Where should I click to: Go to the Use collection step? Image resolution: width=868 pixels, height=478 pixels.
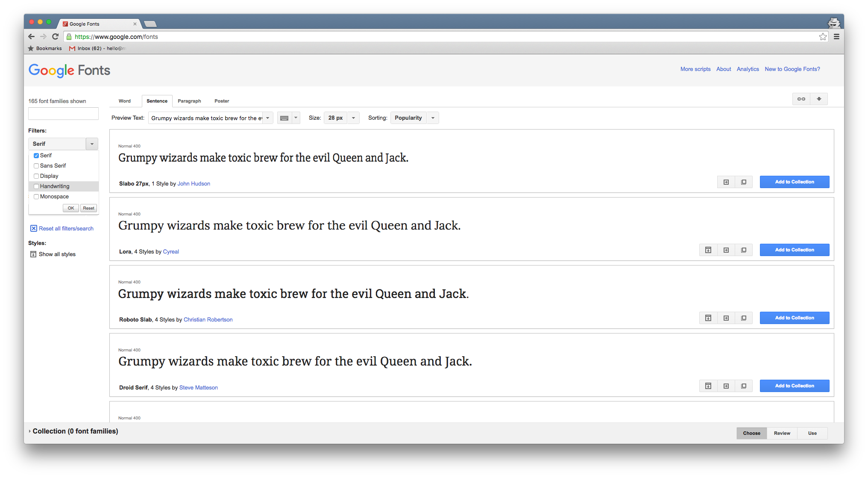pyautogui.click(x=812, y=434)
